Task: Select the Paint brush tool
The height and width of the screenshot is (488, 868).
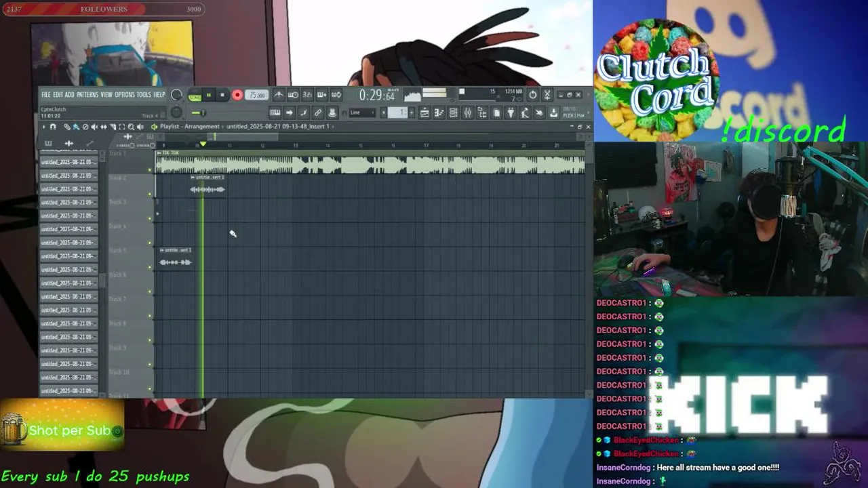Action: tap(76, 127)
